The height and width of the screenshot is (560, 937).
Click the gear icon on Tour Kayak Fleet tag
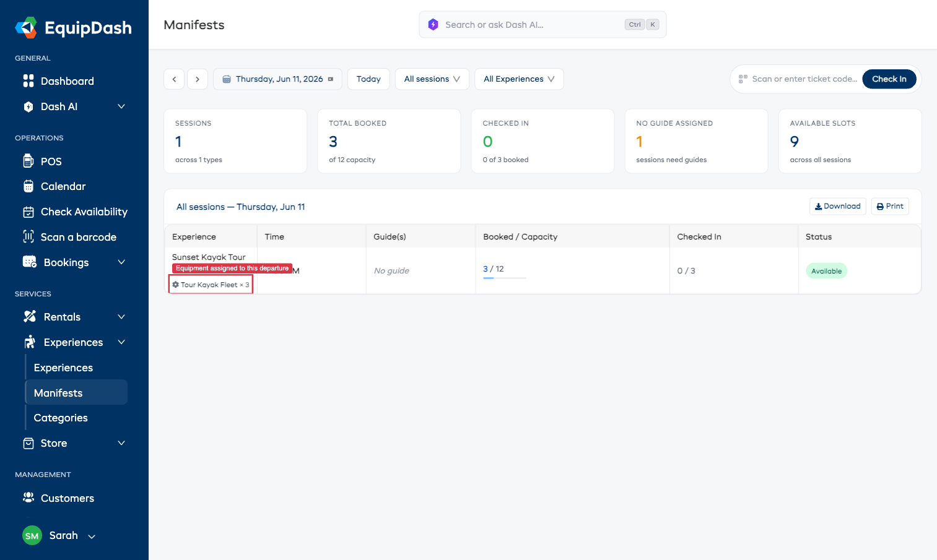tap(176, 285)
